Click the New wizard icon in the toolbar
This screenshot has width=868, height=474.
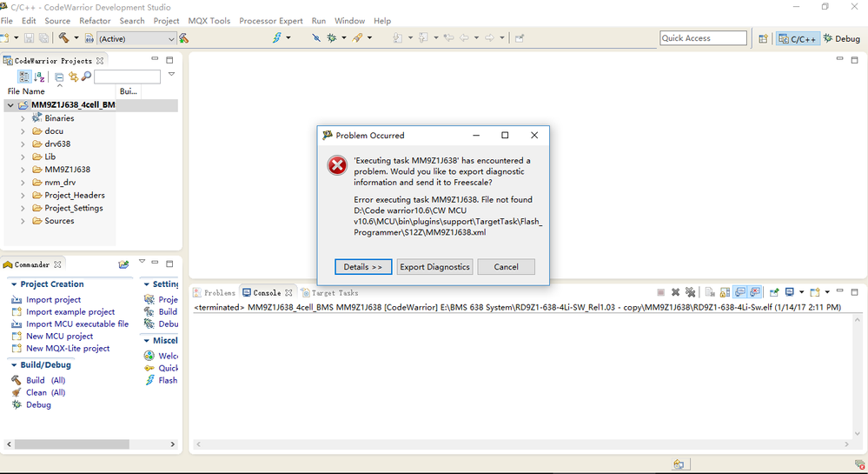(x=5, y=37)
